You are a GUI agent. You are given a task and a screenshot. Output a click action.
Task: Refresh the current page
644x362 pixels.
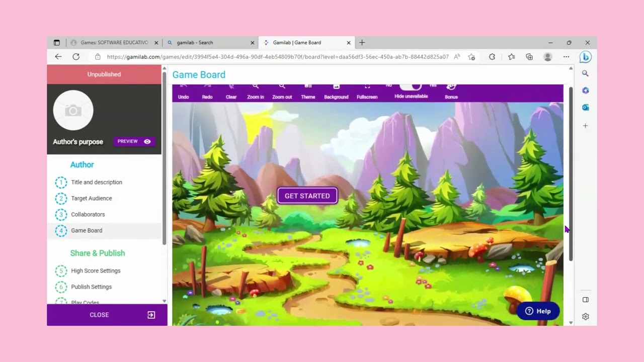click(76, 57)
